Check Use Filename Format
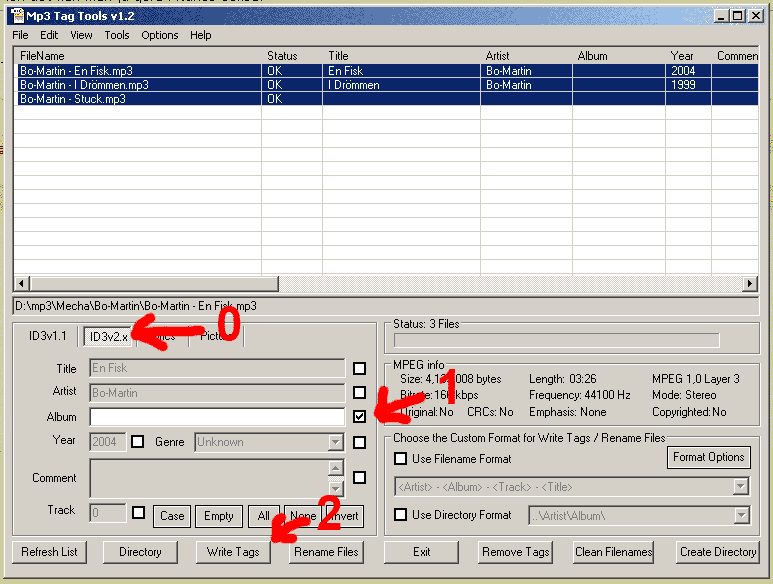This screenshot has height=584, width=773. click(400, 459)
